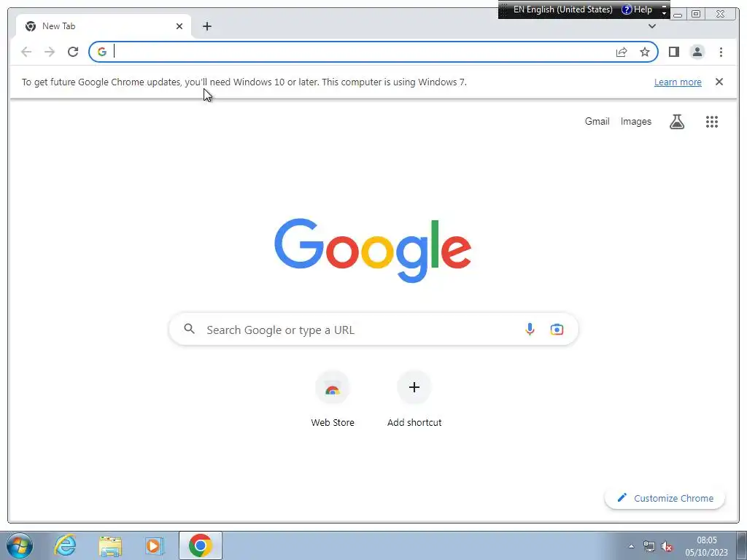The height and width of the screenshot is (560, 747).
Task: Focus the Search Google or type a URL box
Action: (x=373, y=329)
